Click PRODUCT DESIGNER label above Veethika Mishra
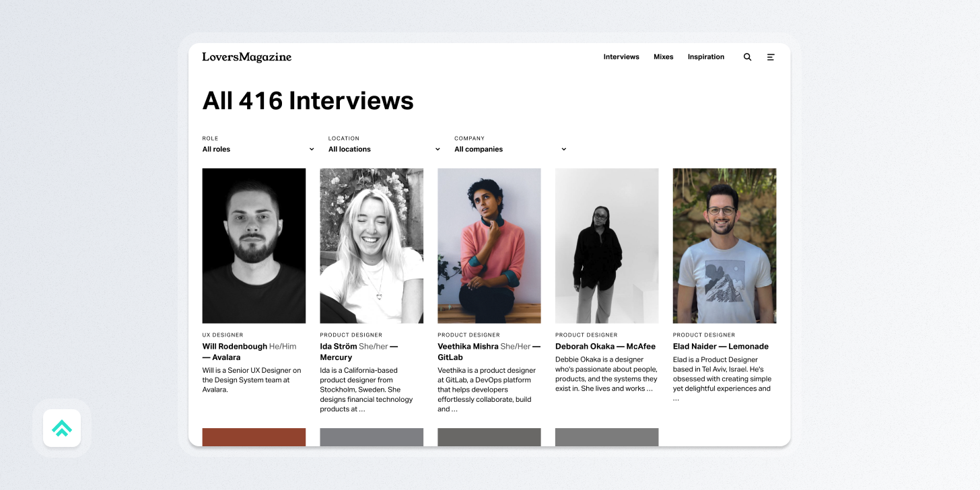Screen dimensions: 980x490 (x=468, y=335)
